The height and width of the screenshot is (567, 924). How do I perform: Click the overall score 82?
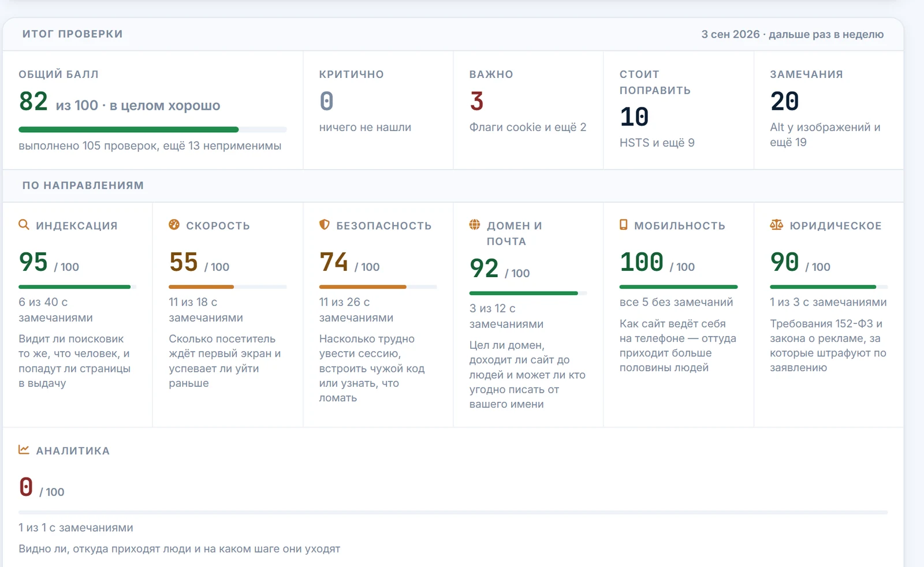coord(33,102)
